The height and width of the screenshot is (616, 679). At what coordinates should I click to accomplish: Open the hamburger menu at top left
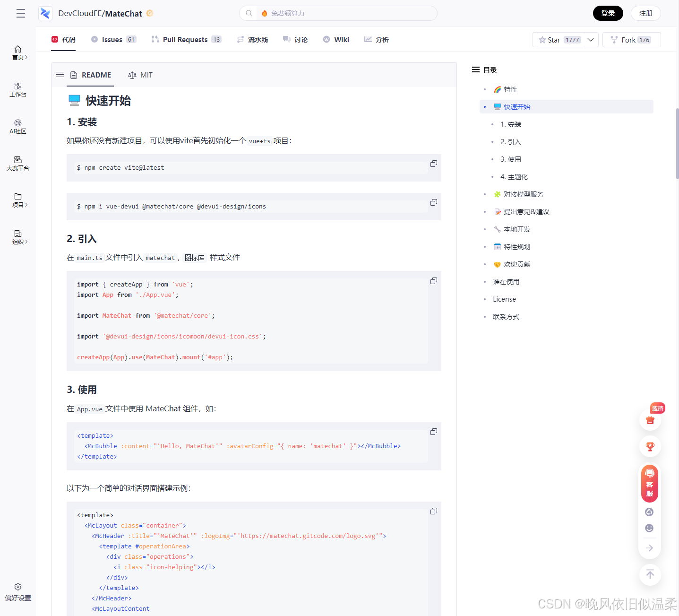[21, 13]
